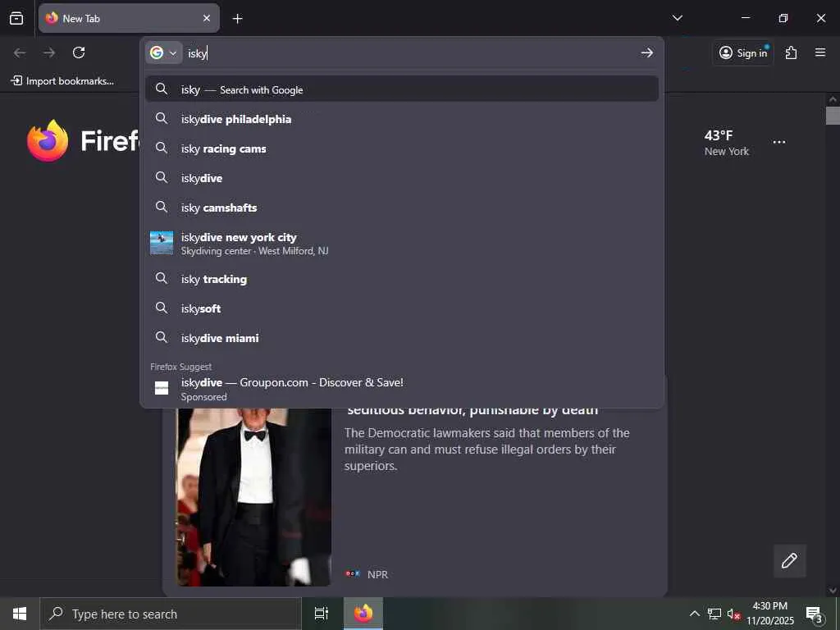
Task: Click the NPR source label on the story
Action: 377,574
